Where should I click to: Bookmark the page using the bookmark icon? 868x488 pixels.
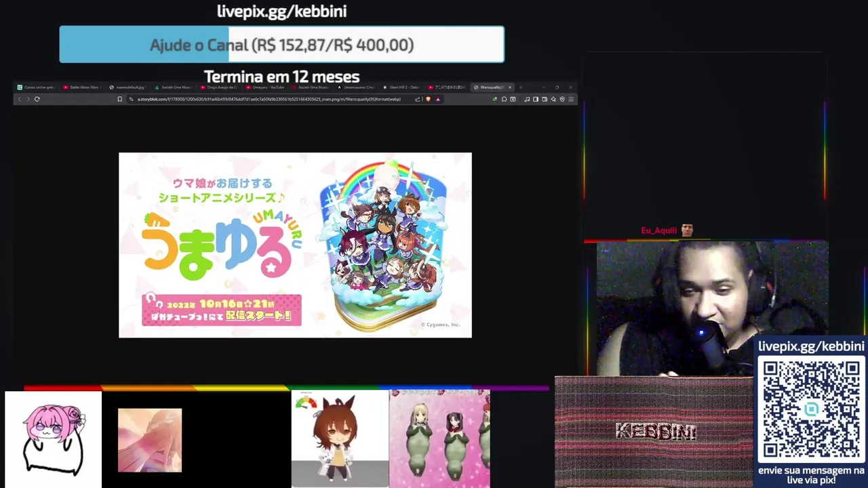(x=119, y=99)
